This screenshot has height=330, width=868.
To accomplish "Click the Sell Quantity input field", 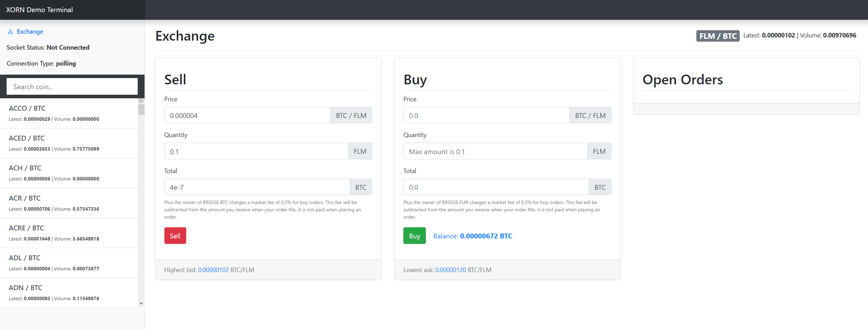I will click(x=256, y=151).
